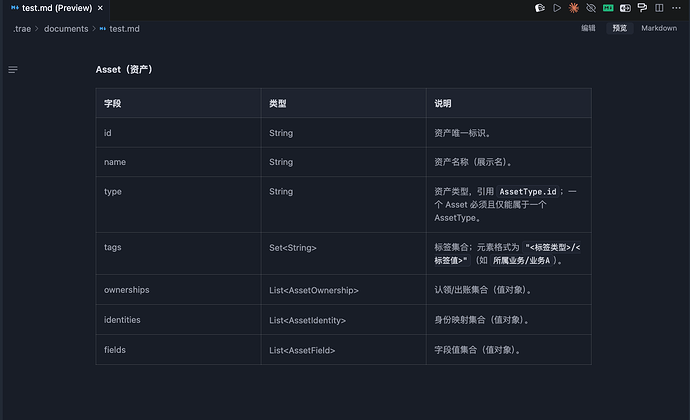This screenshot has width=690, height=420.
Task: Click the test.md breadcrumb item
Action: click(x=125, y=29)
